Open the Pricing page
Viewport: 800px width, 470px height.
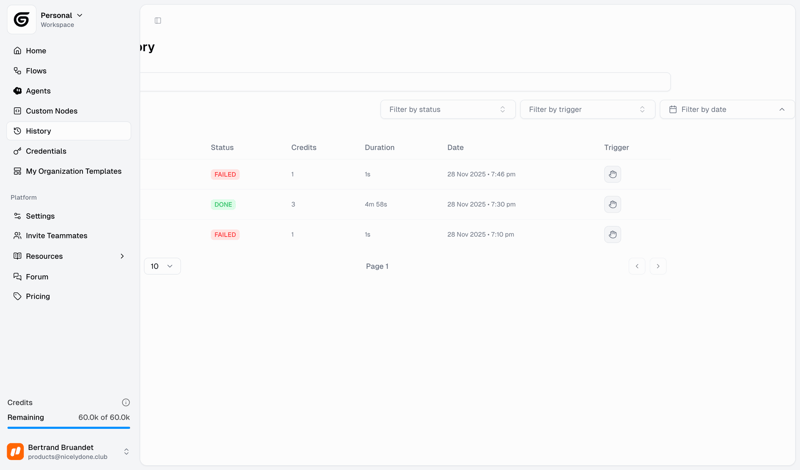(x=69, y=296)
